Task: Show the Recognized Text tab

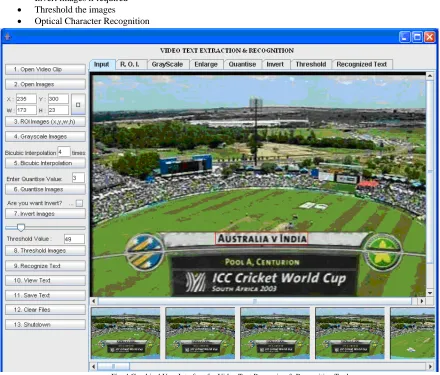Action: point(362,64)
